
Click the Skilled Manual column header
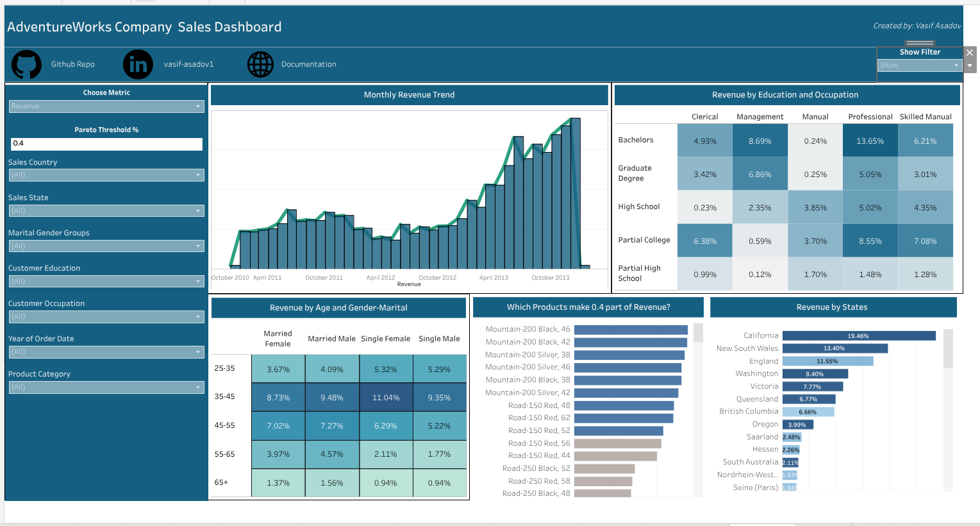click(x=926, y=117)
